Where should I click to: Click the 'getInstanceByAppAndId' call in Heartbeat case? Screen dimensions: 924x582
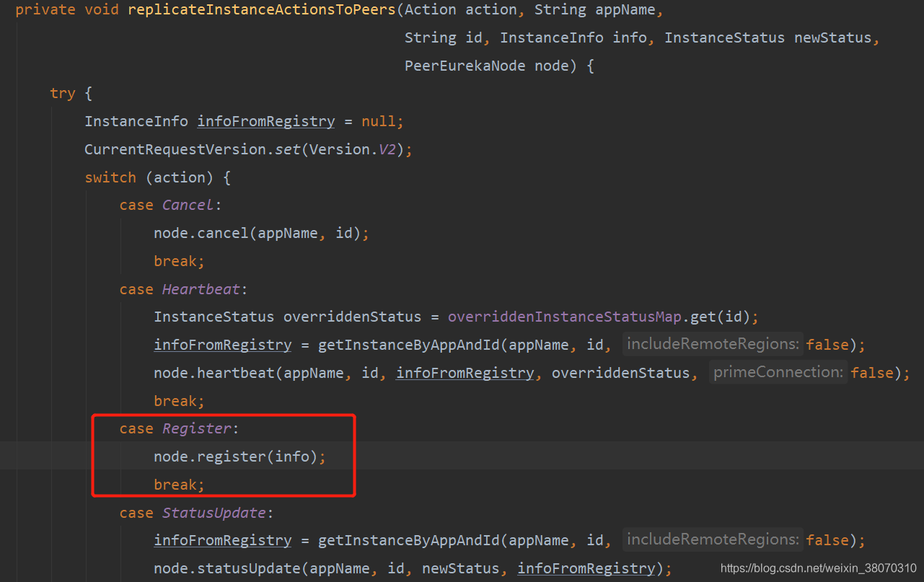click(409, 345)
